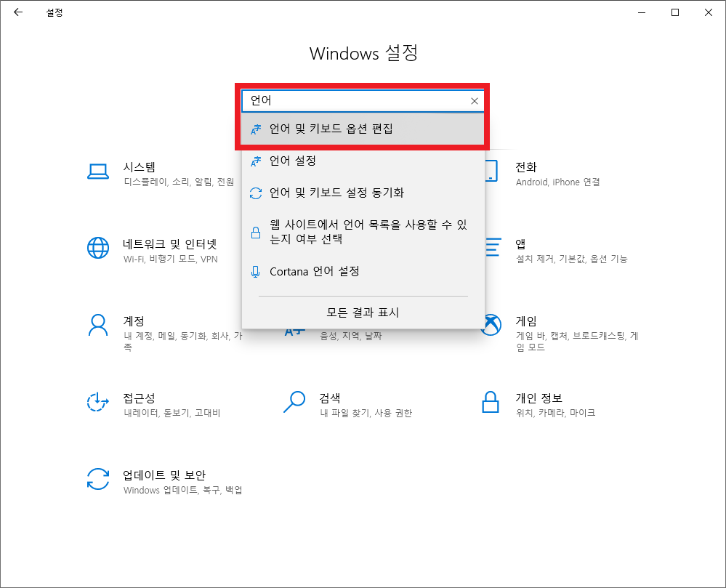
Task: Click text 디스플레이, 소리, 알림, 전원
Action: coord(180,182)
